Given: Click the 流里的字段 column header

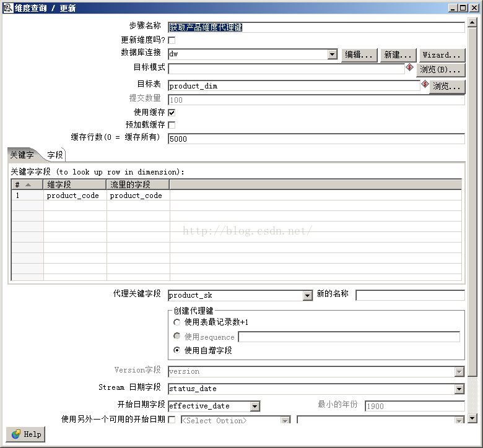Looking at the screenshot, I should (x=138, y=184).
